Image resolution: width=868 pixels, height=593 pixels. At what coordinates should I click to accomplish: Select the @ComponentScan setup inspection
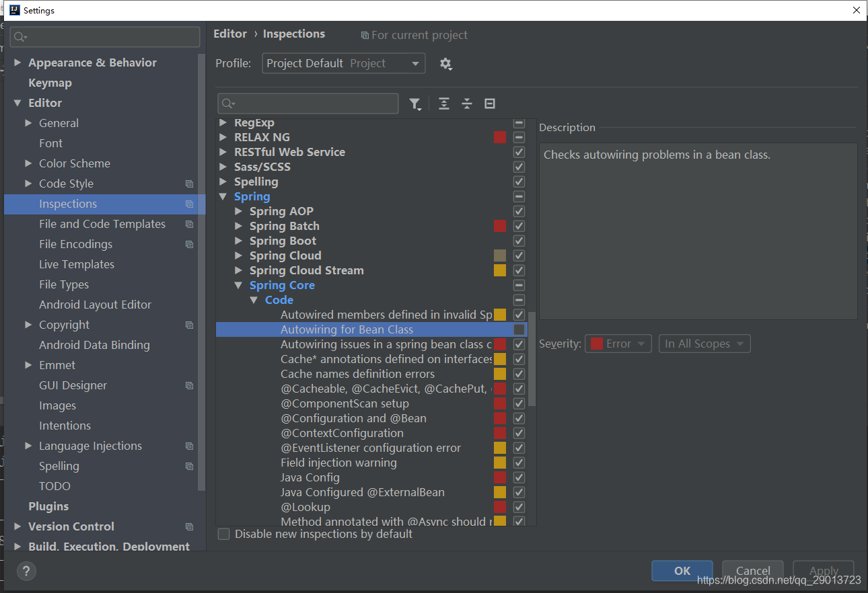pyautogui.click(x=345, y=403)
